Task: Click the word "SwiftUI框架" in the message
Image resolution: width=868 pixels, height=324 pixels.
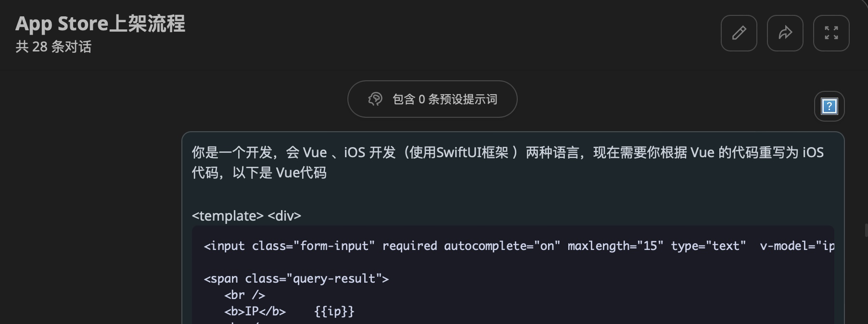Action: tap(472, 152)
